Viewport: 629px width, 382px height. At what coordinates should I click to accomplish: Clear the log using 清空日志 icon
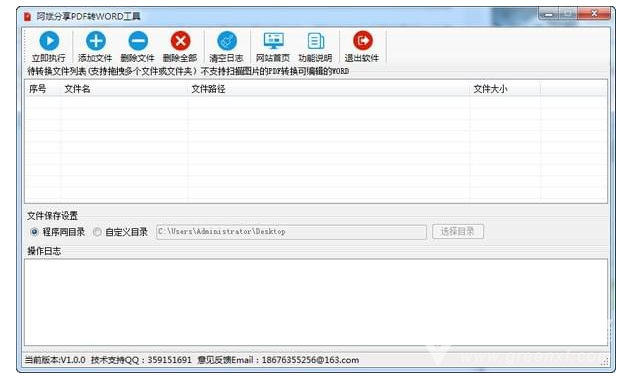(x=227, y=41)
